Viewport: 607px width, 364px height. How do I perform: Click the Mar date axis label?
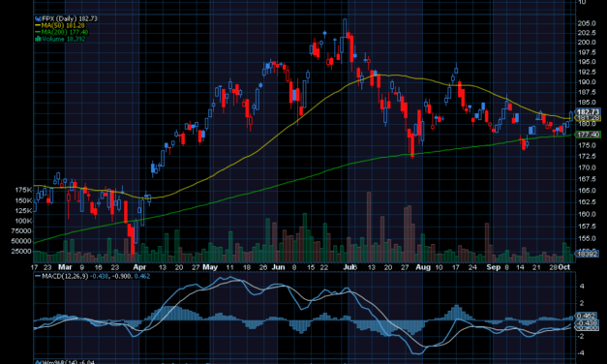tap(65, 267)
